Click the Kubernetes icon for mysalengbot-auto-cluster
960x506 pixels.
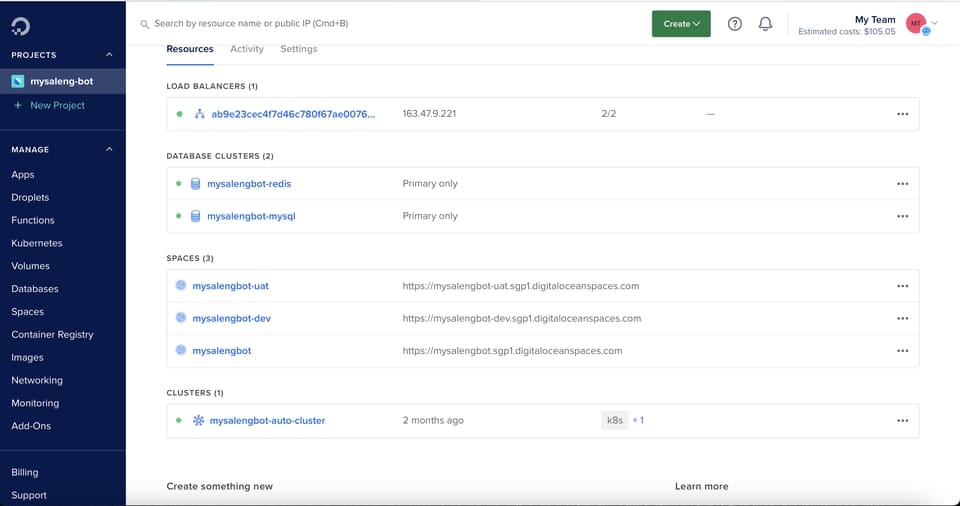(198, 420)
